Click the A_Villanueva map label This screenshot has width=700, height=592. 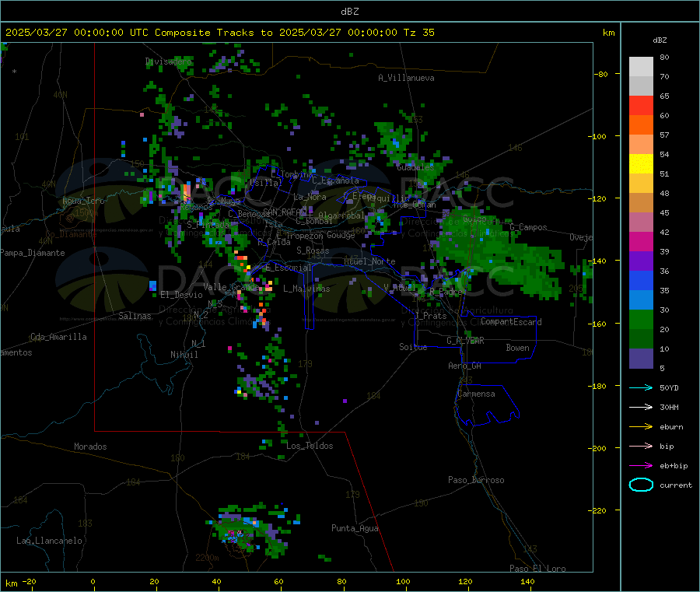click(406, 78)
